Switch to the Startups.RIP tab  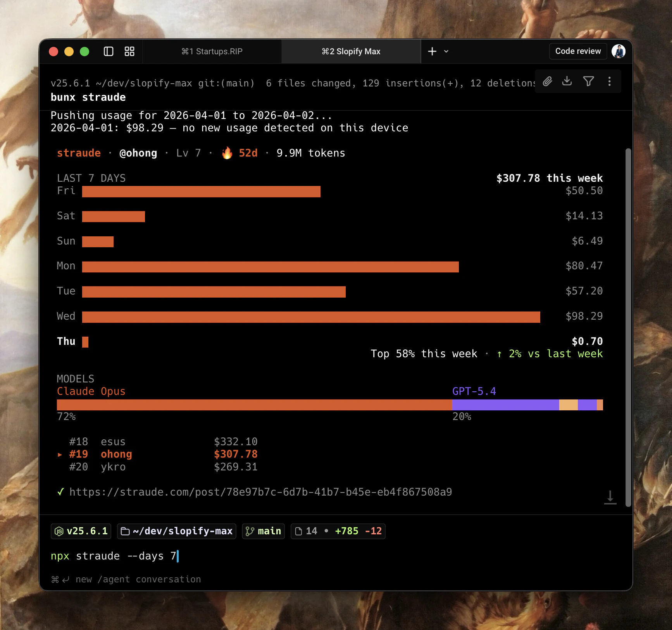(212, 51)
